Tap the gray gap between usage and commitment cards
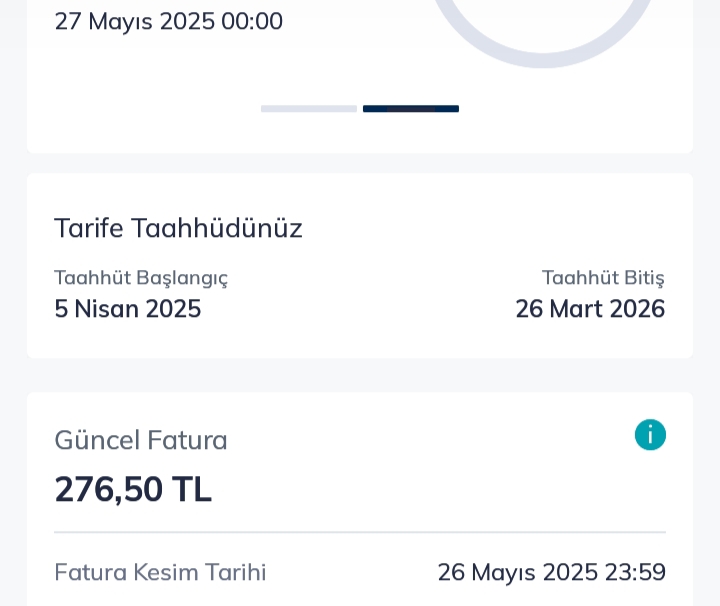This screenshot has height=606, width=720. point(360,163)
